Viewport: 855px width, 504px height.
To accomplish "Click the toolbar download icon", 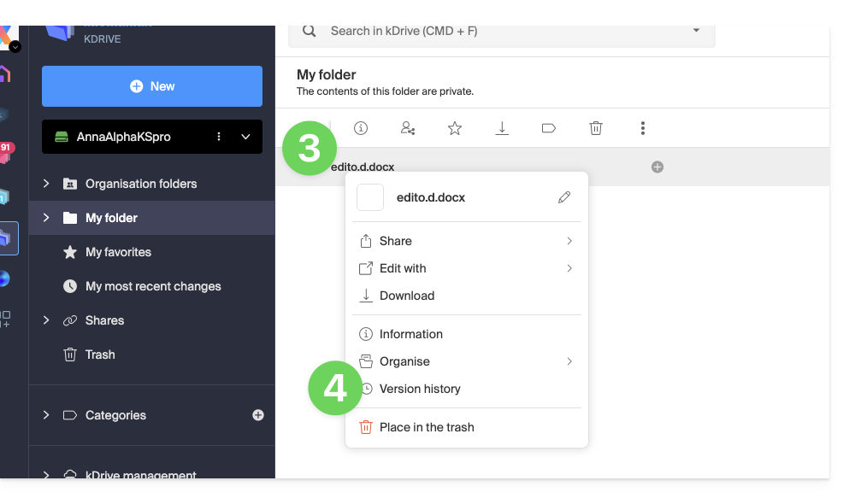I will (502, 128).
